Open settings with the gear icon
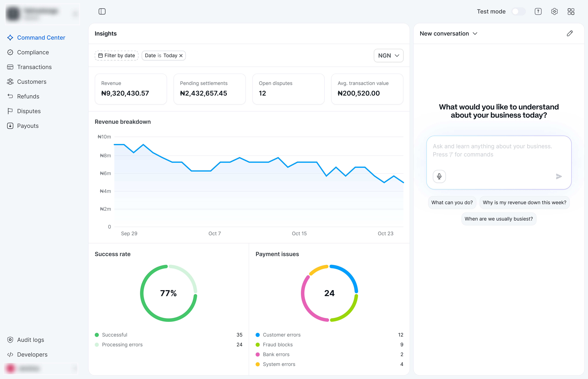588x379 pixels. point(555,12)
